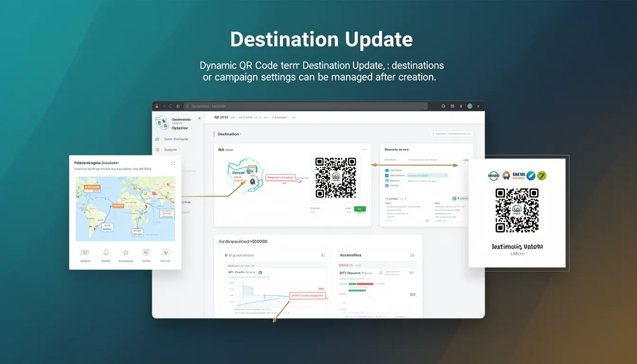Click the refresh-style icon at the map popup's bottom left
This screenshot has width=637, height=364.
click(85, 253)
